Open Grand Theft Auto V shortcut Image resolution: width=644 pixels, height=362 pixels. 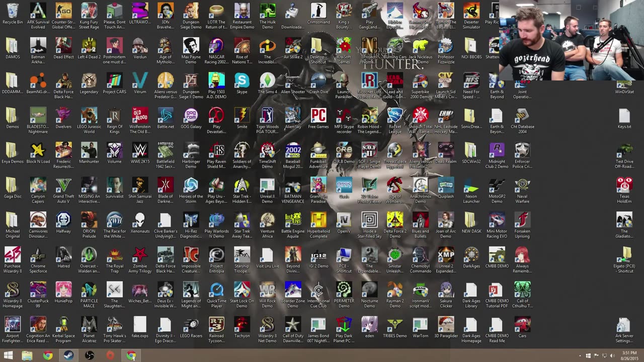63,190
